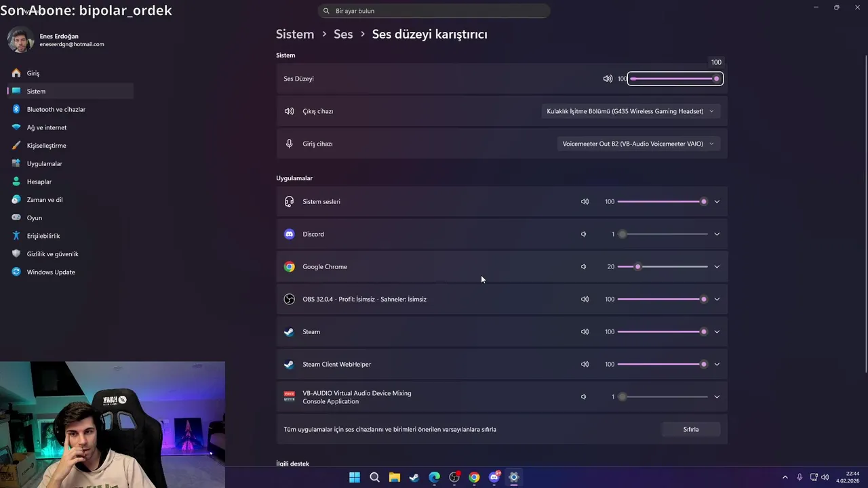The width and height of the screenshot is (868, 488).
Task: Click the Sistem sesleri volume slider
Action: pyautogui.click(x=663, y=201)
